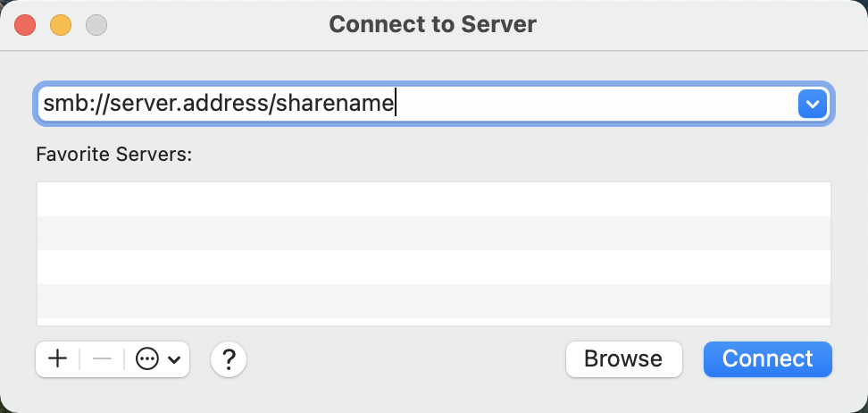Screen dimensions: 868x413
Task: Click the chevron beside the ellipsis icon
Action: [174, 360]
